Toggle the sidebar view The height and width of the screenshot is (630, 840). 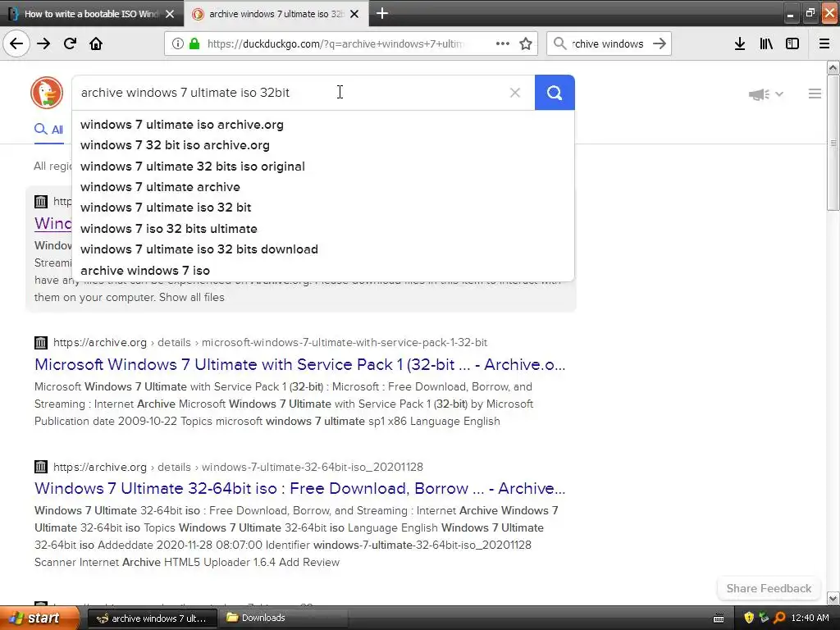pos(792,43)
